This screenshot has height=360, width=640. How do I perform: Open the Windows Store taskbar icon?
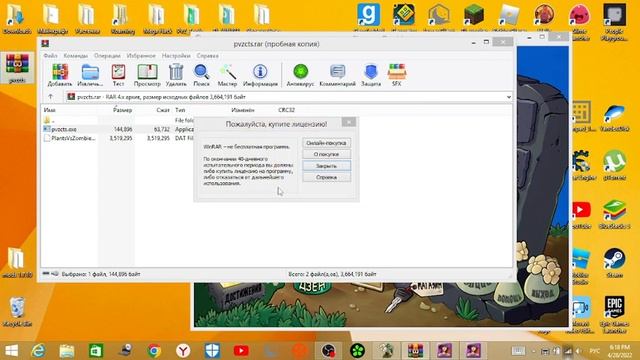(x=96, y=351)
